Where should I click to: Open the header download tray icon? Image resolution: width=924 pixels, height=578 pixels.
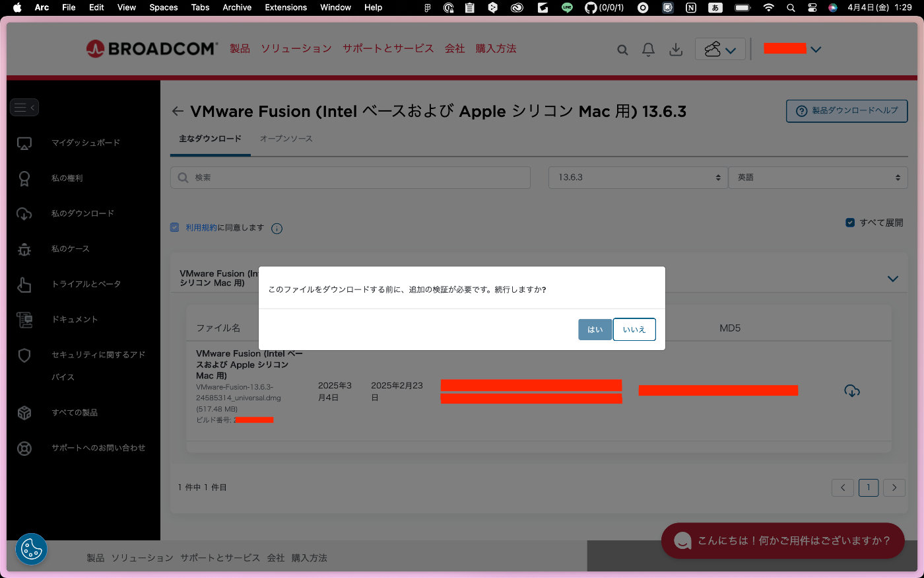[676, 50]
